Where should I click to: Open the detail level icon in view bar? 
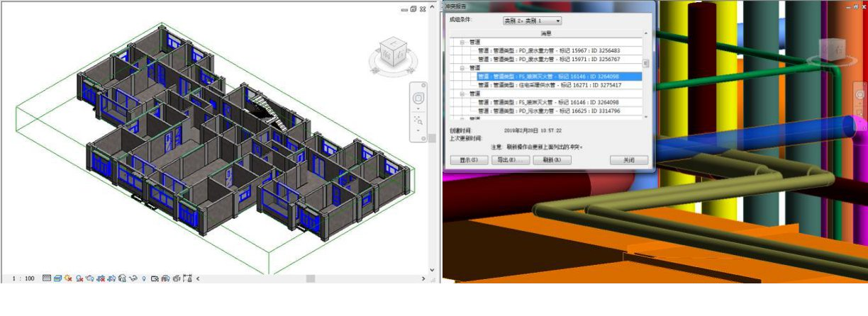[x=47, y=278]
